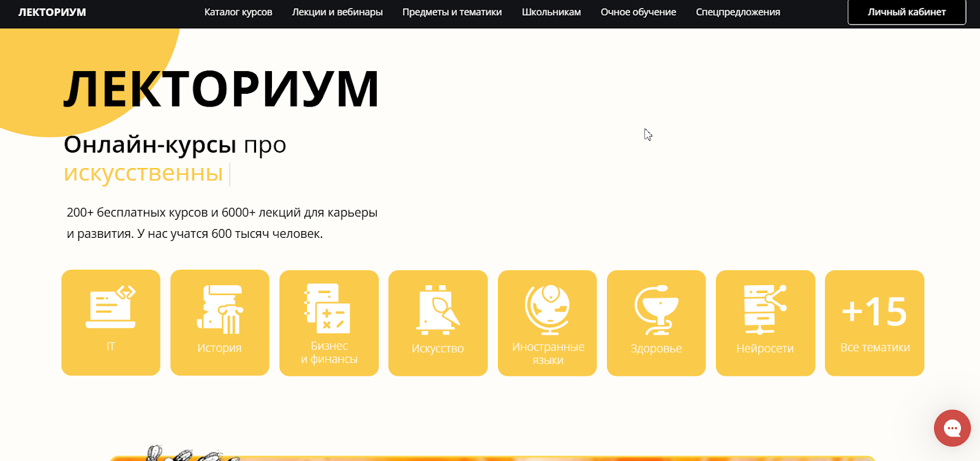980x461 pixels.
Task: Open Личный кабинет button
Action: coord(907,12)
